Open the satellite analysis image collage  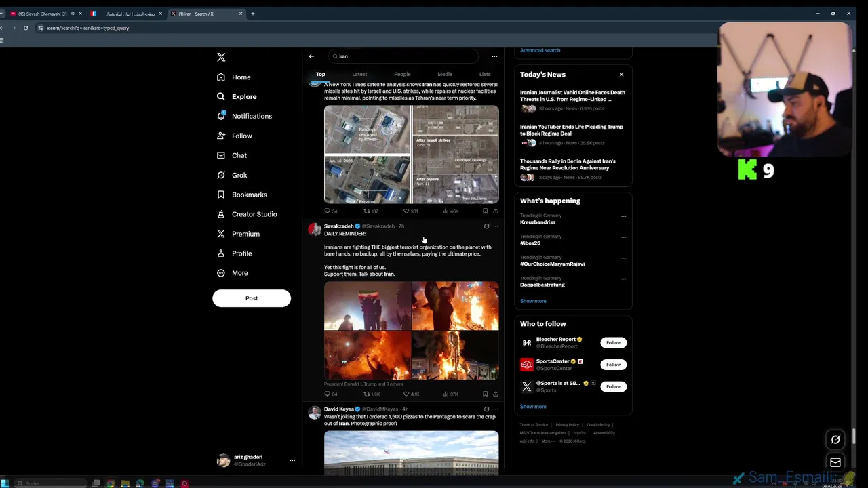(x=411, y=155)
